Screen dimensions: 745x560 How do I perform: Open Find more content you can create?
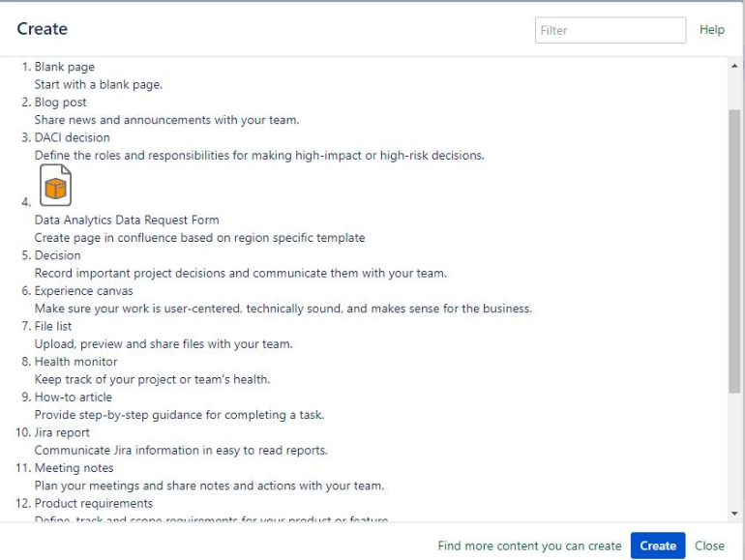529,545
